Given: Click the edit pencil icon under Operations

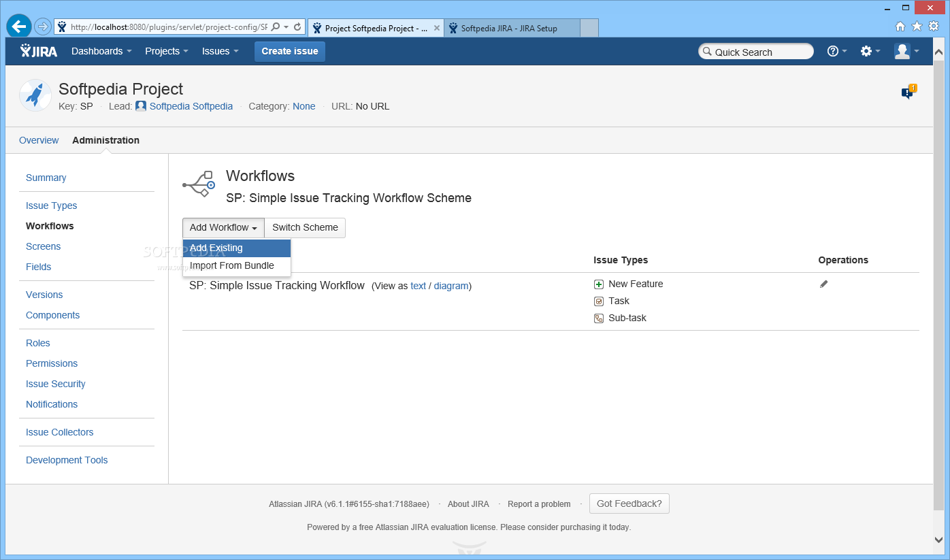Looking at the screenshot, I should tap(823, 284).
